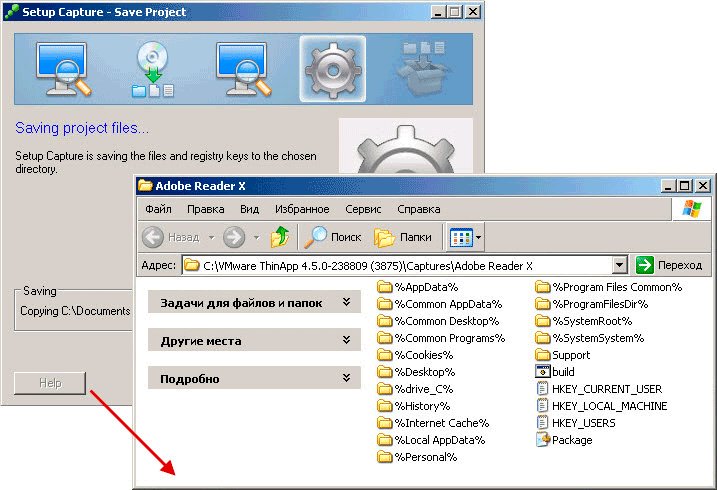Click the Setup Capture title bar icon
Image resolution: width=717 pixels, height=490 pixels.
click(11, 11)
